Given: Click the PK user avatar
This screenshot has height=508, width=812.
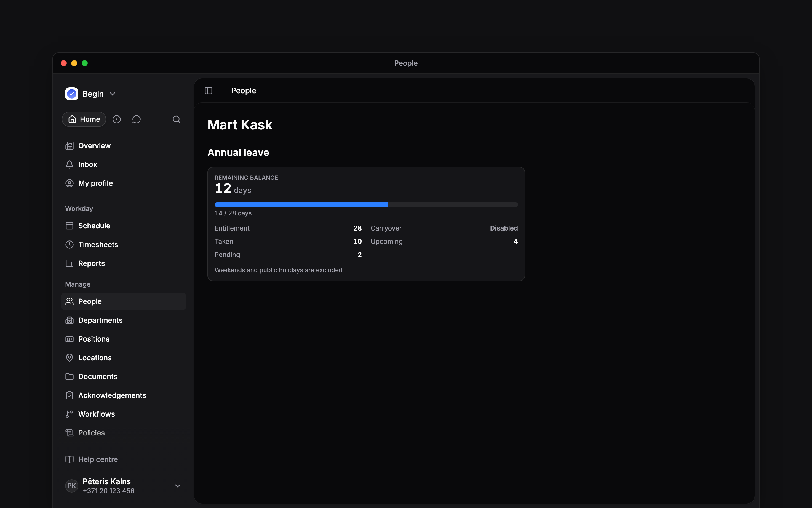Looking at the screenshot, I should [71, 486].
